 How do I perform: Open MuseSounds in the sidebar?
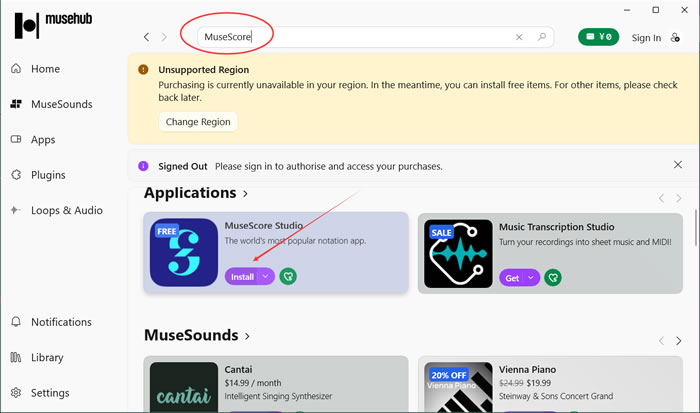(61, 104)
